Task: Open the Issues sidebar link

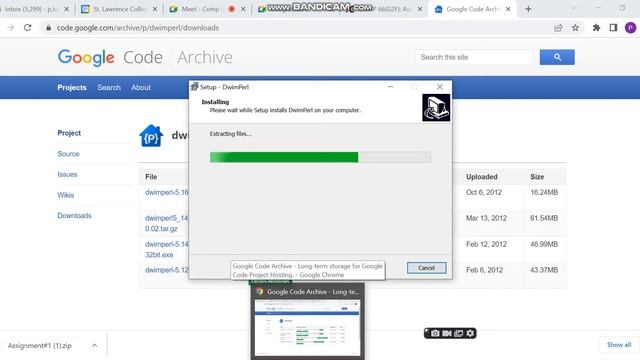Action: [x=67, y=174]
